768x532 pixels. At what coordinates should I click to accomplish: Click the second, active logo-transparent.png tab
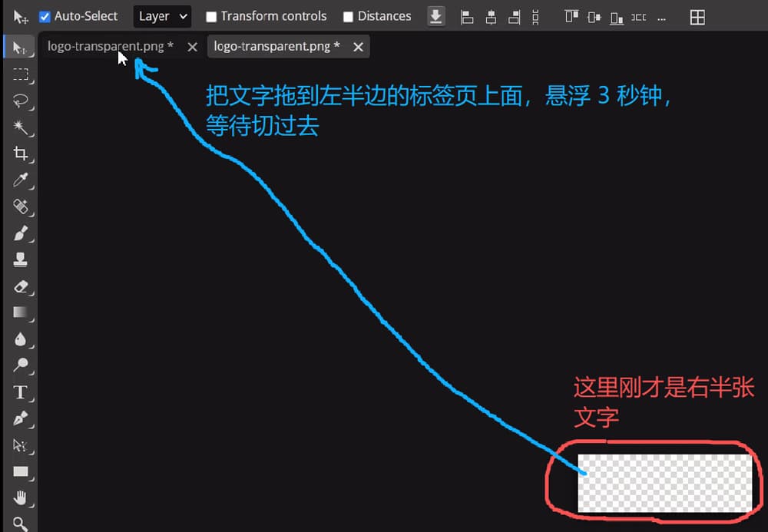276,46
